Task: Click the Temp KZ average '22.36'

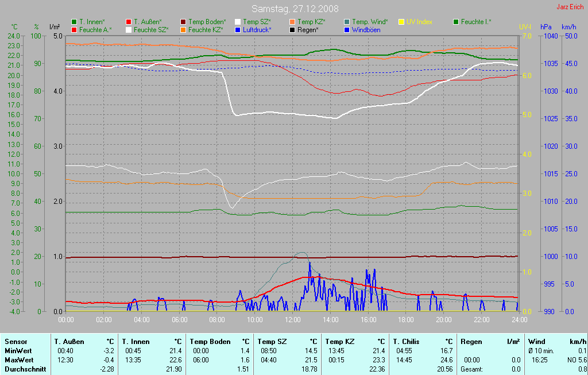Action: (377, 369)
